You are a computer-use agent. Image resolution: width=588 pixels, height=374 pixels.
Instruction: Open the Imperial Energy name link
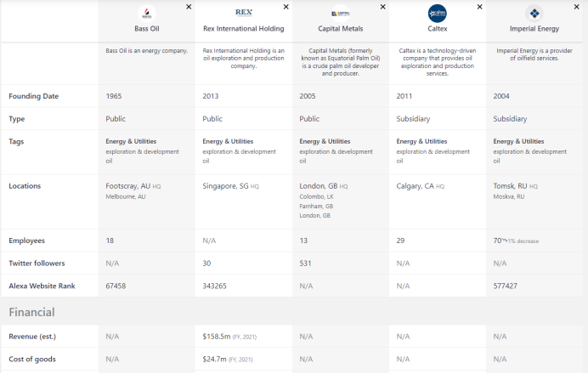[x=534, y=29]
